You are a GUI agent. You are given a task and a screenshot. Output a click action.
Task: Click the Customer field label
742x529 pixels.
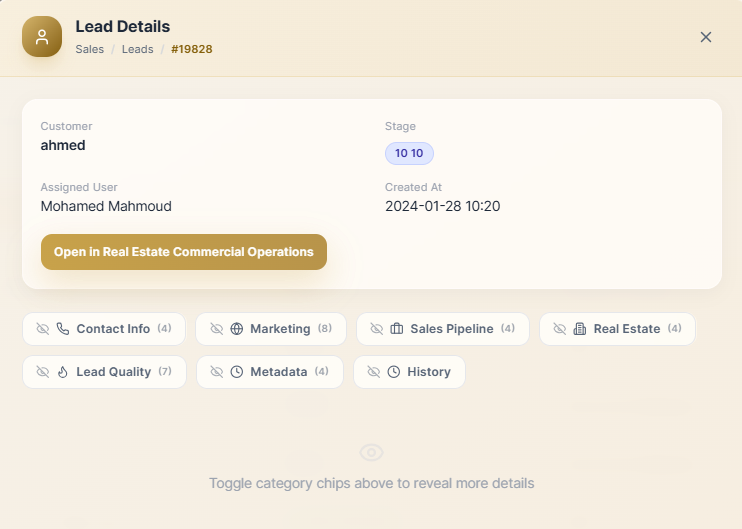(x=66, y=126)
